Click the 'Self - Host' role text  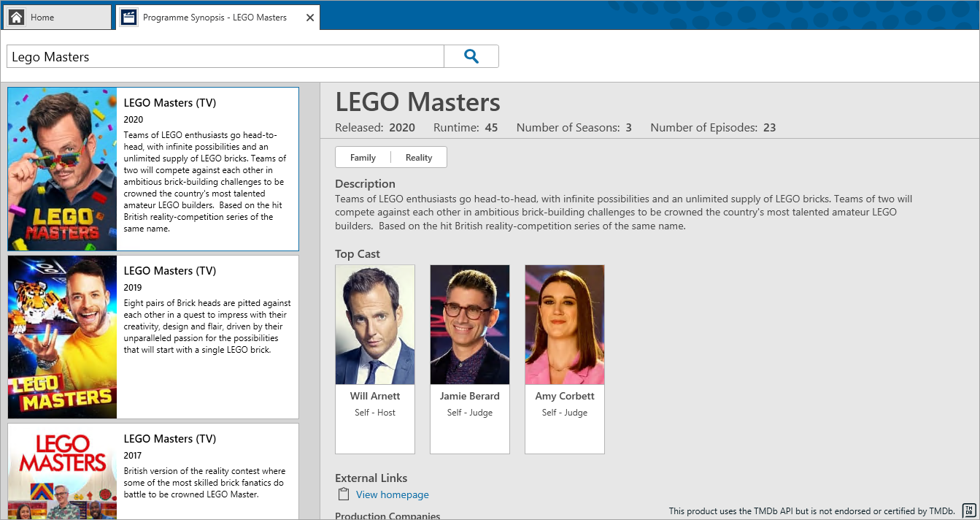point(375,413)
